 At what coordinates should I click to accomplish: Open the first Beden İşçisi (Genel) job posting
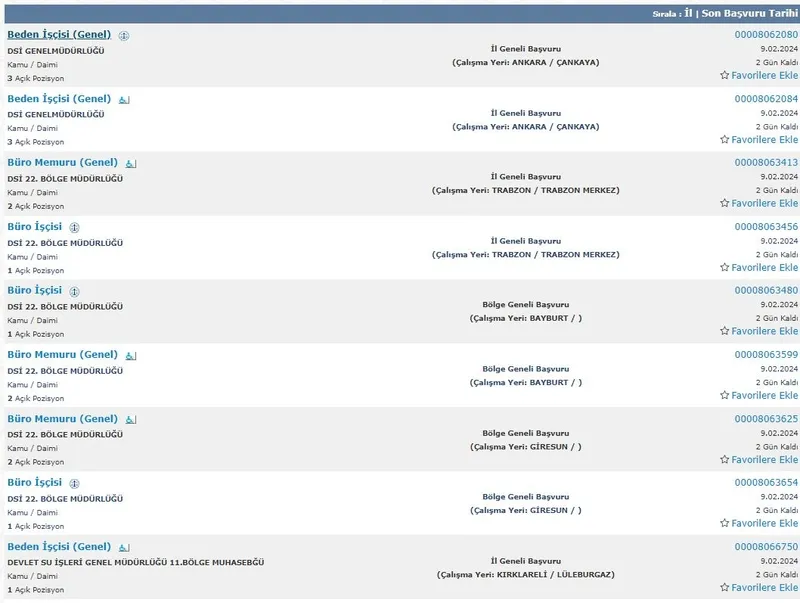(59, 34)
